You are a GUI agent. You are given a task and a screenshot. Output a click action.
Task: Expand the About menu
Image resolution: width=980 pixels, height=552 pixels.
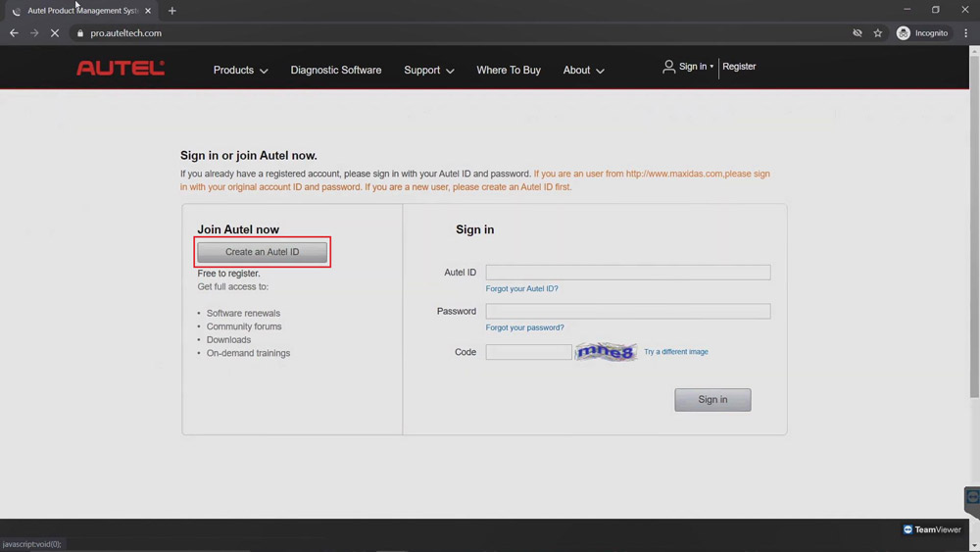point(583,70)
